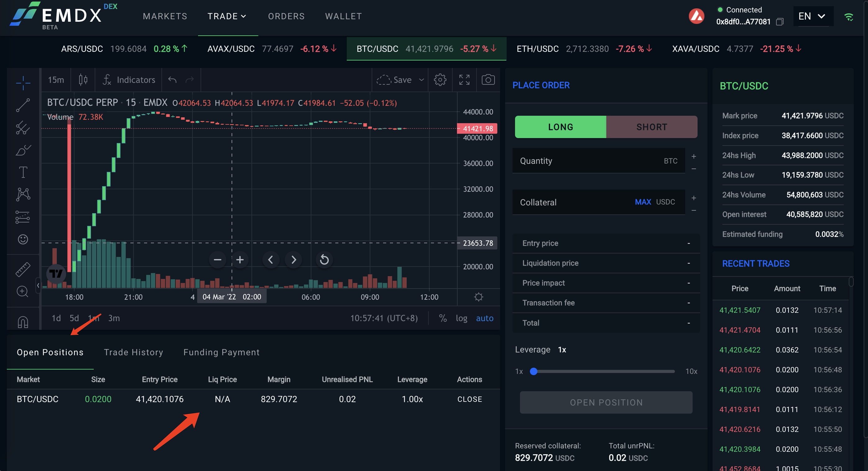Open chart settings gear icon
868x471 pixels.
coord(440,80)
